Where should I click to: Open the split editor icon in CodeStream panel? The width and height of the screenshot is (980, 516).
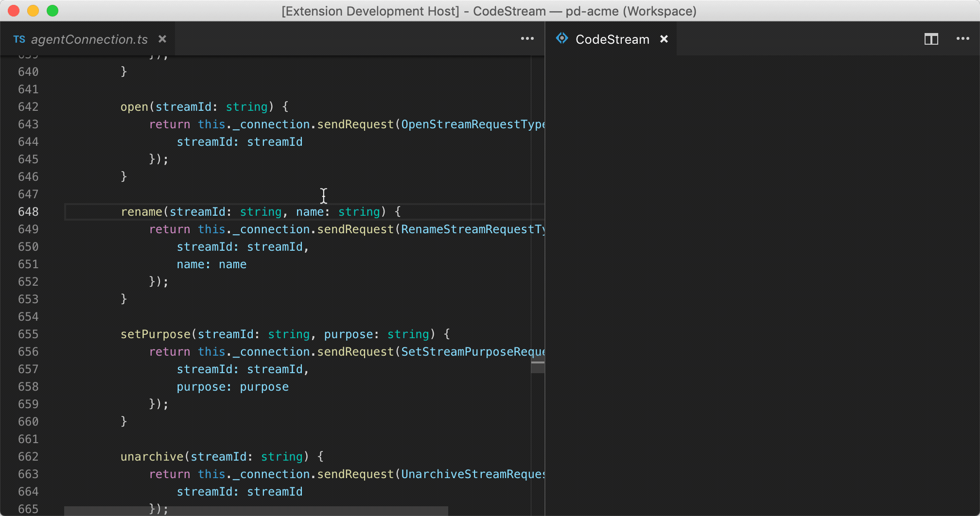click(x=931, y=39)
